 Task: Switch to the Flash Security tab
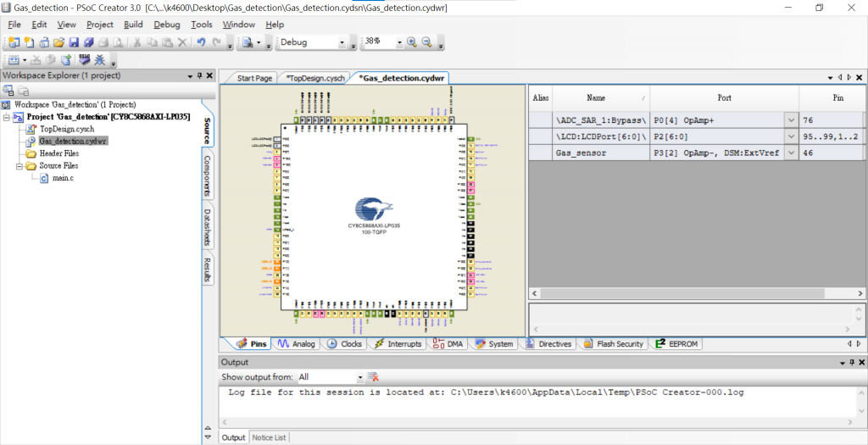tap(614, 344)
